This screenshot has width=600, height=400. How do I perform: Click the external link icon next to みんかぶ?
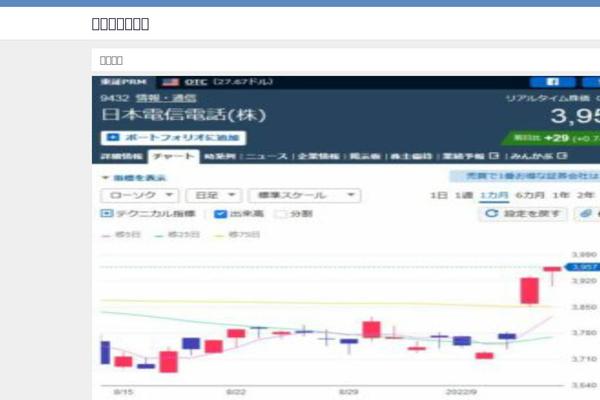(x=562, y=156)
